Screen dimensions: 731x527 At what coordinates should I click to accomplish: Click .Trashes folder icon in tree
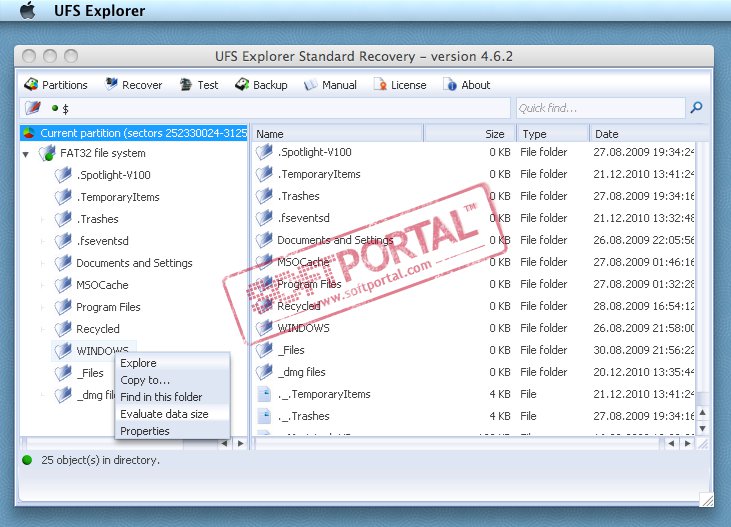[63, 219]
